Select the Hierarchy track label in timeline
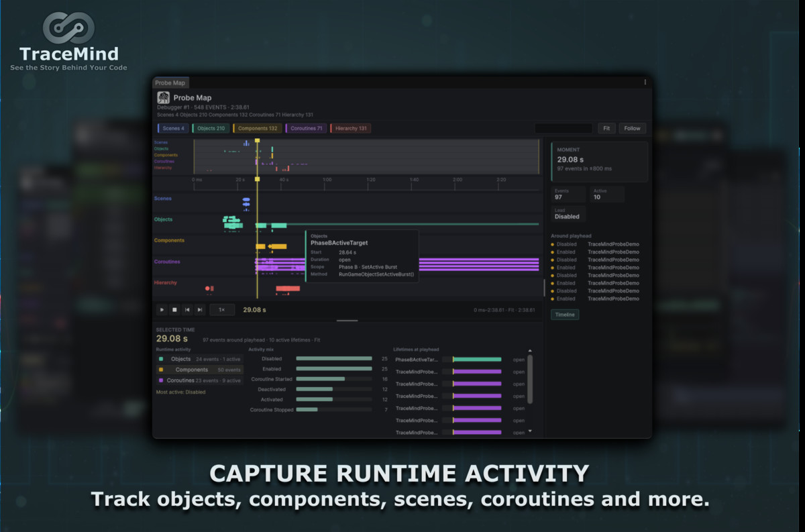The height and width of the screenshot is (532, 805). (x=166, y=282)
